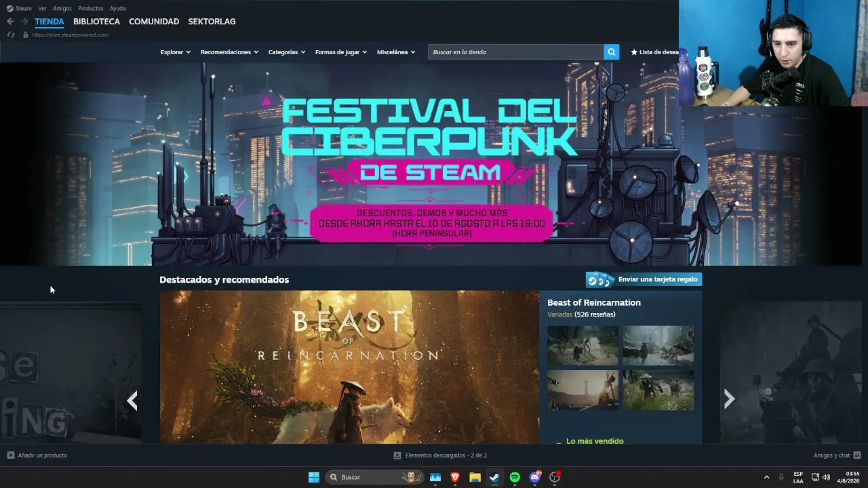Viewport: 868px width, 488px height.
Task: Expand the Explorar dropdown
Action: click(x=176, y=52)
